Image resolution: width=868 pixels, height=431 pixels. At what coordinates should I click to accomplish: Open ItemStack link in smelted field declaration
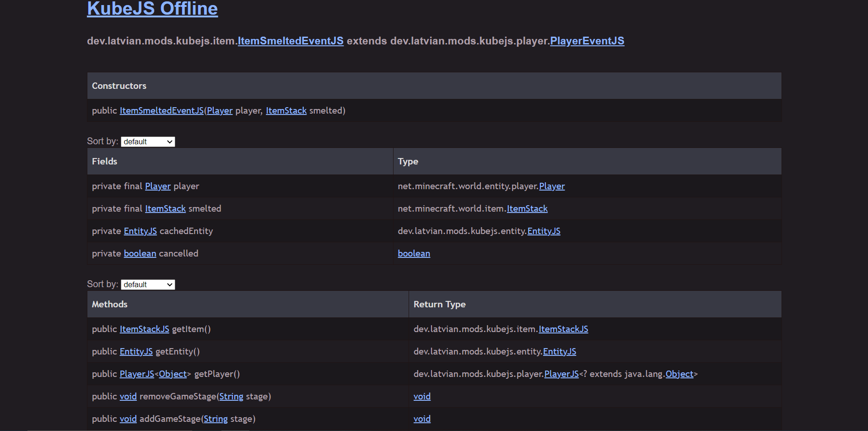tap(165, 208)
